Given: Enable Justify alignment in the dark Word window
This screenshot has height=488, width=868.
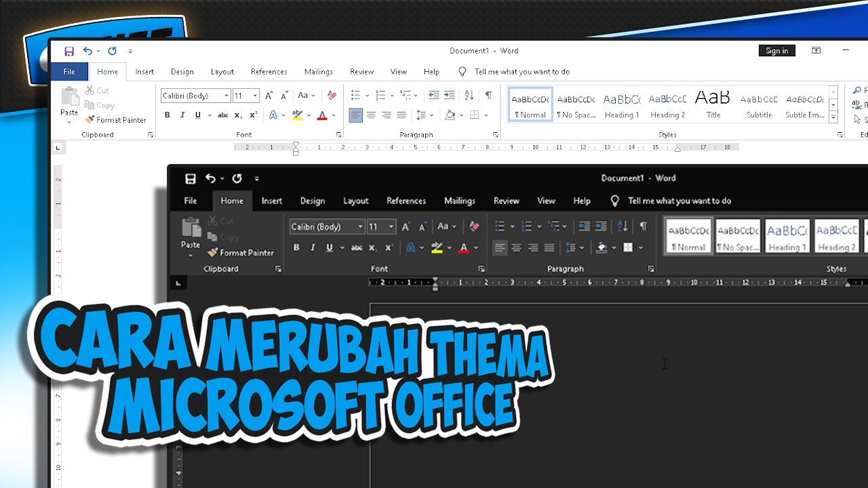Looking at the screenshot, I should tap(549, 247).
